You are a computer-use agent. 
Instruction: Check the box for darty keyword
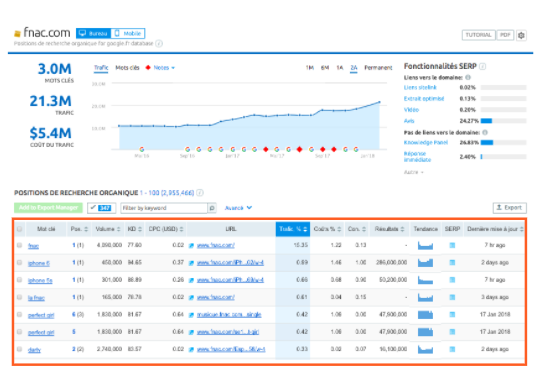[x=19, y=349]
